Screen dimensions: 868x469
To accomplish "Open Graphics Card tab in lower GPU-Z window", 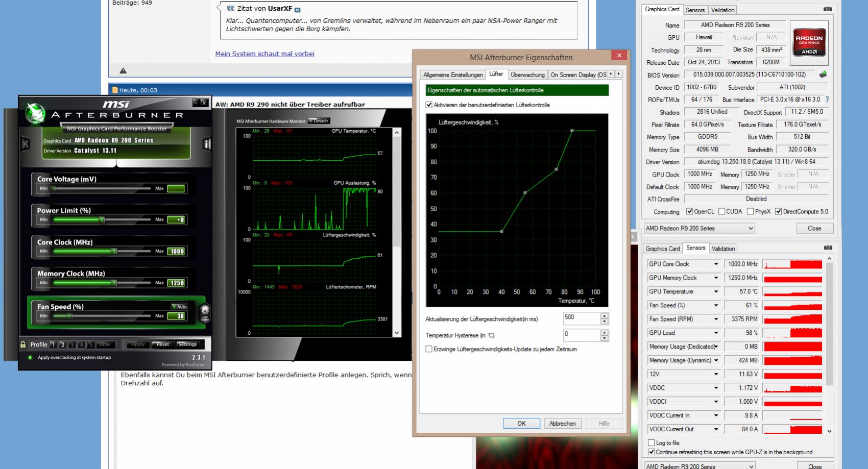I will pyautogui.click(x=663, y=249).
